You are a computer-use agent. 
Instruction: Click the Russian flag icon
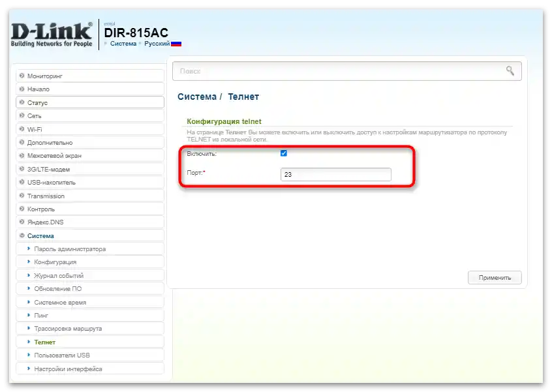pyautogui.click(x=176, y=44)
